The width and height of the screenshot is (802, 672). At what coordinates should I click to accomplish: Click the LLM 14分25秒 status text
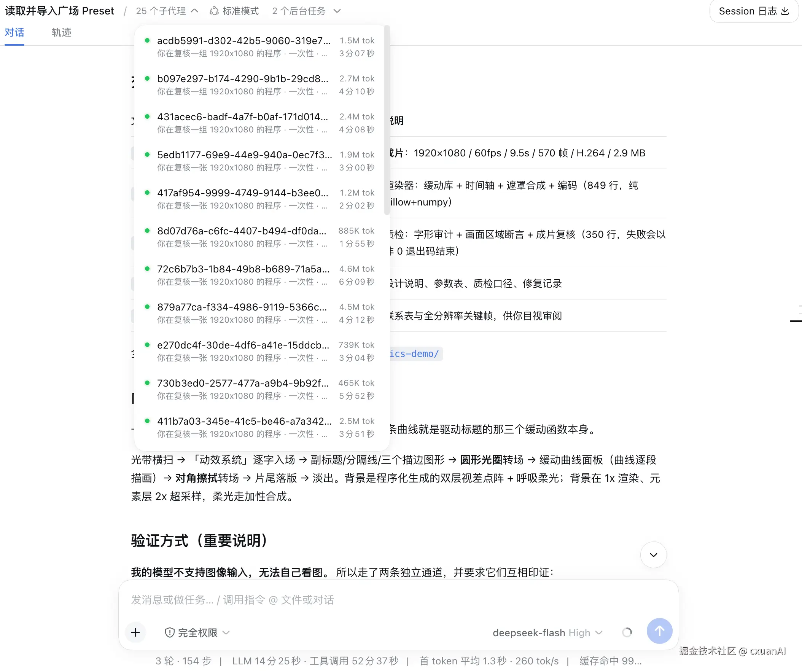tap(267, 661)
